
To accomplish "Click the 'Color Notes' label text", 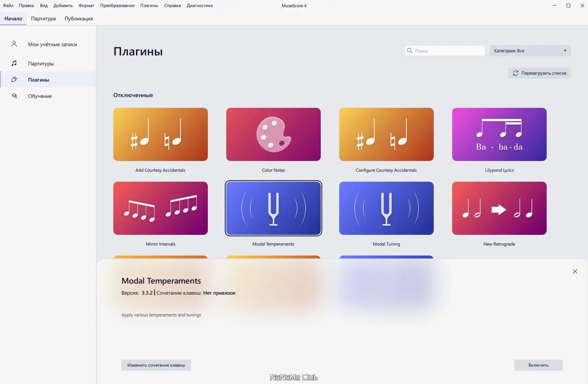I will point(273,170).
